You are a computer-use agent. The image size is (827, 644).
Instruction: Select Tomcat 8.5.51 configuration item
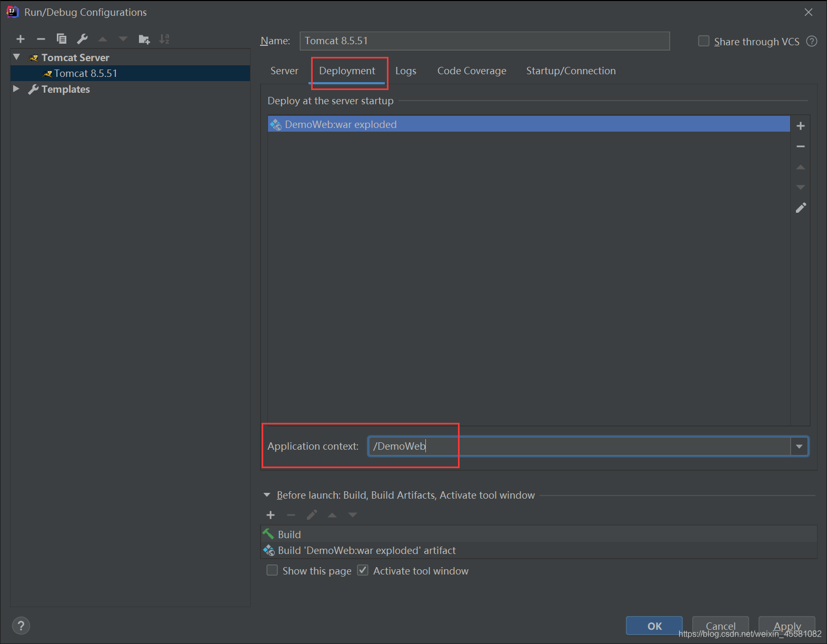pyautogui.click(x=131, y=73)
